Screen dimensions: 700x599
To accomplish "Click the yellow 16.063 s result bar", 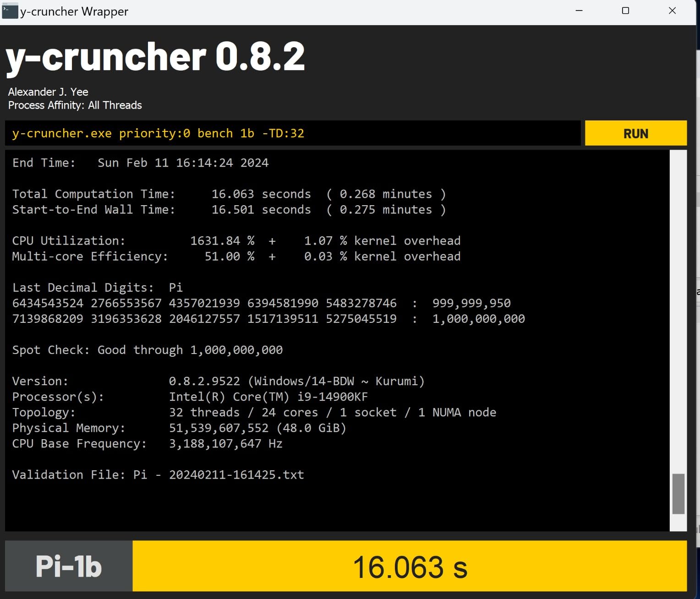I will [410, 566].
